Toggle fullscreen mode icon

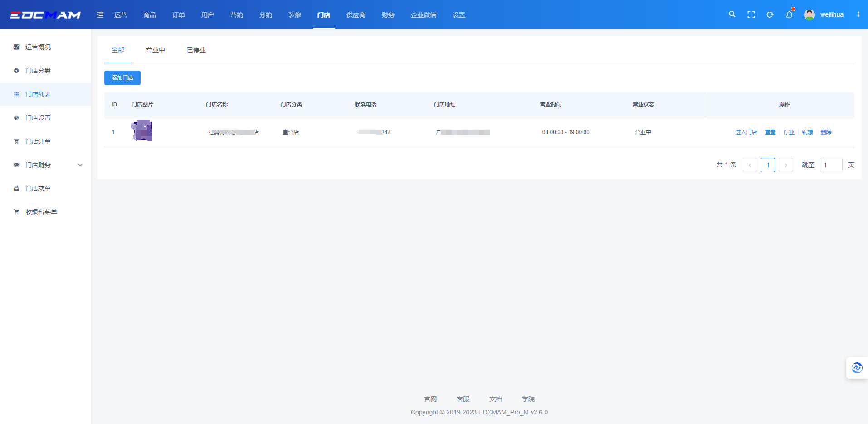point(751,14)
